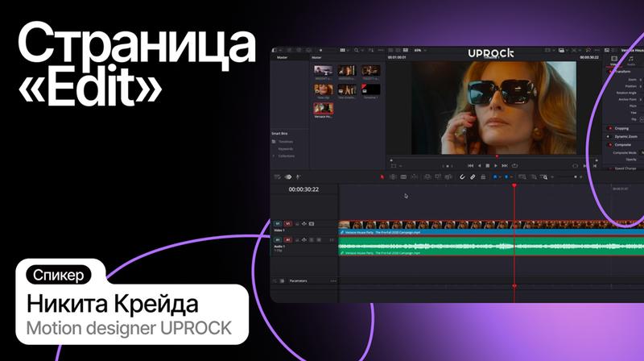Click the viewer scrub bar playhead
The image size is (644, 361).
[497, 156]
